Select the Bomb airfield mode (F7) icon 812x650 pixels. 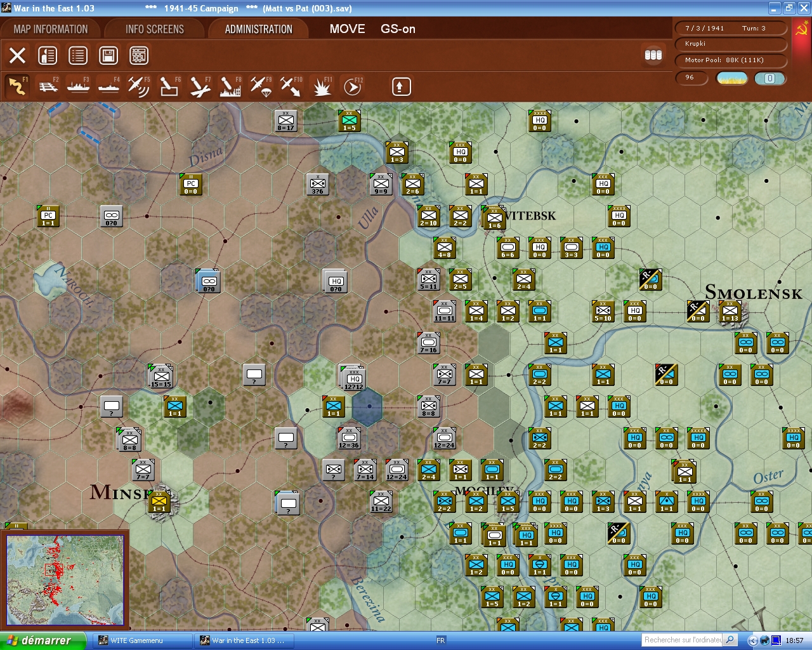(200, 86)
